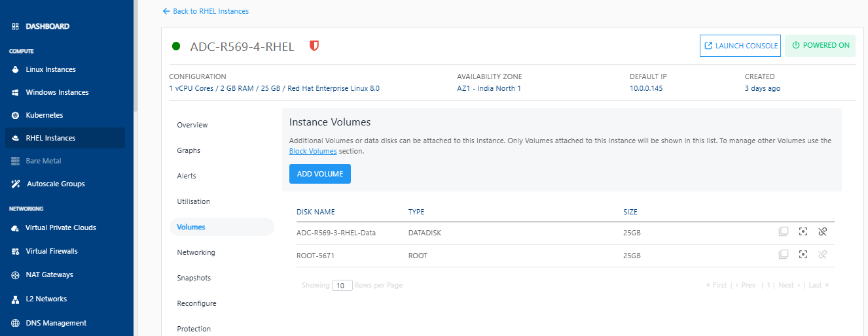Click the Autoscale Groups wand icon

(15, 184)
